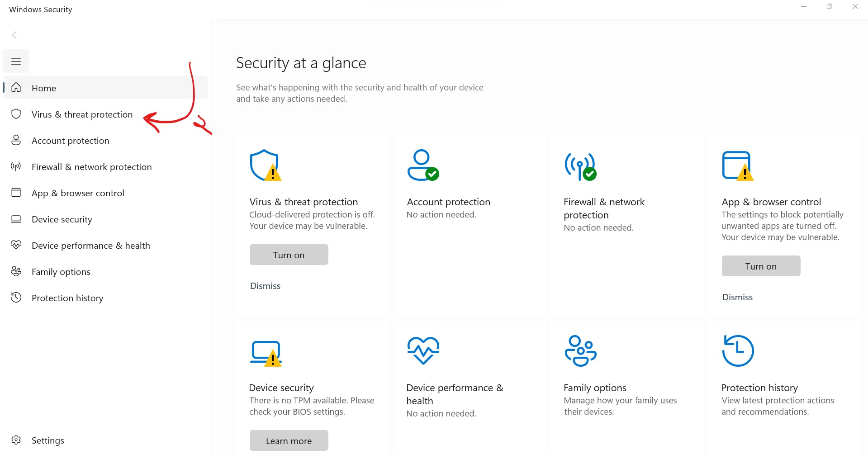Open the Virus & threat protection card title

click(x=304, y=202)
